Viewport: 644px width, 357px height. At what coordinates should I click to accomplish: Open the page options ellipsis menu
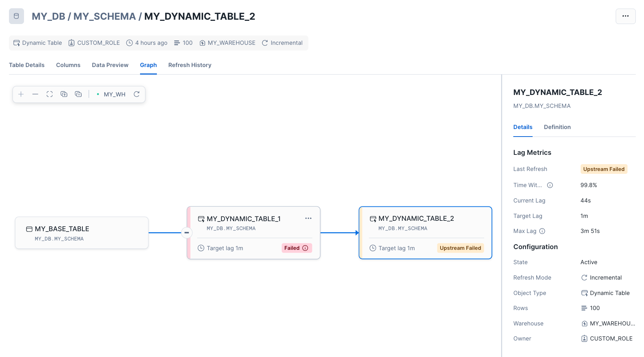(626, 16)
